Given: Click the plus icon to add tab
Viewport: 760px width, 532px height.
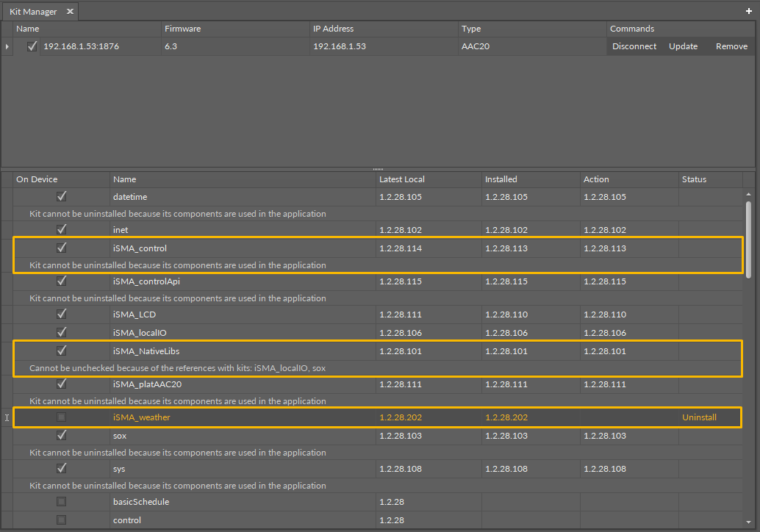Looking at the screenshot, I should tap(749, 11).
